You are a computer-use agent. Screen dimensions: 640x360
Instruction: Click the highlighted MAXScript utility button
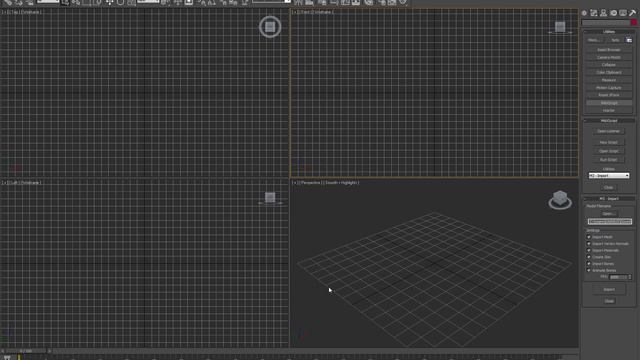[x=609, y=103]
